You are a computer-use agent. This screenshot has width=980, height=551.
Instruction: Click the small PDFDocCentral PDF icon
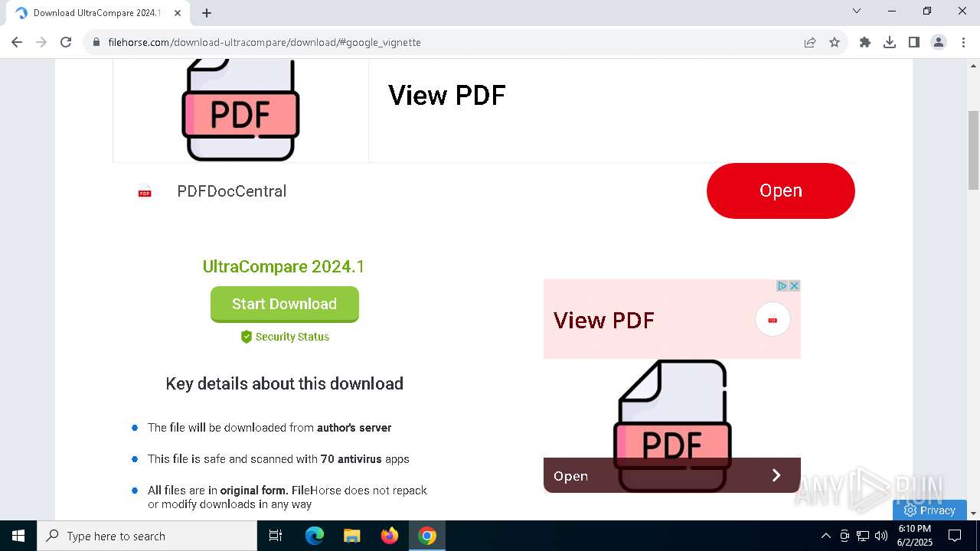click(x=145, y=193)
